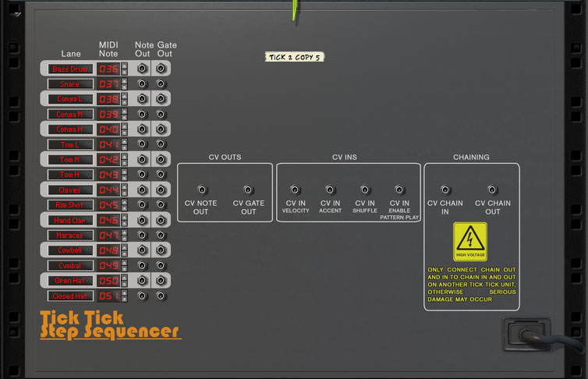Decrease the Cowbell MIDI note with the down arrow
This screenshot has height=379, width=588.
click(x=124, y=254)
